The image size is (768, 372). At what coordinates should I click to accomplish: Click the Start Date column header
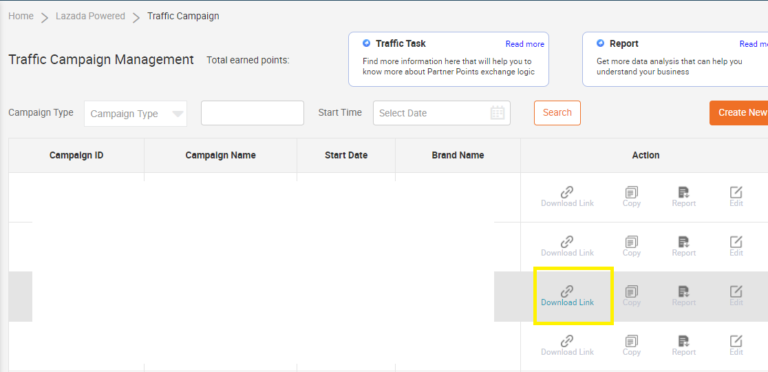(x=346, y=155)
